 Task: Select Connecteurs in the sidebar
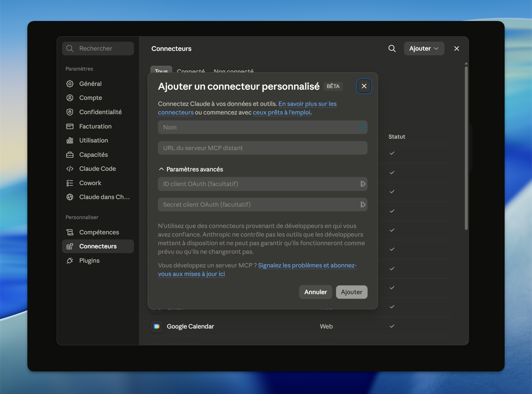98,246
